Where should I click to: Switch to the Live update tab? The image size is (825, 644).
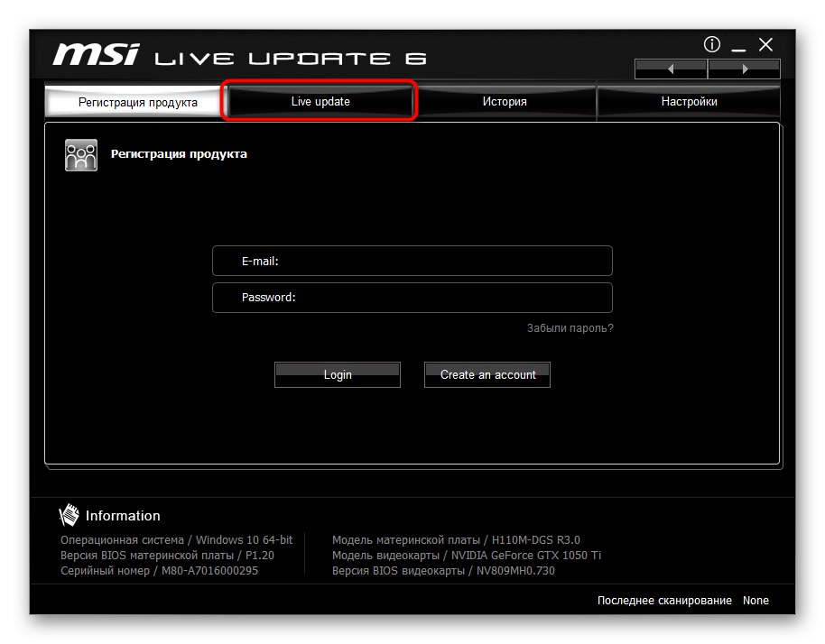tap(320, 101)
